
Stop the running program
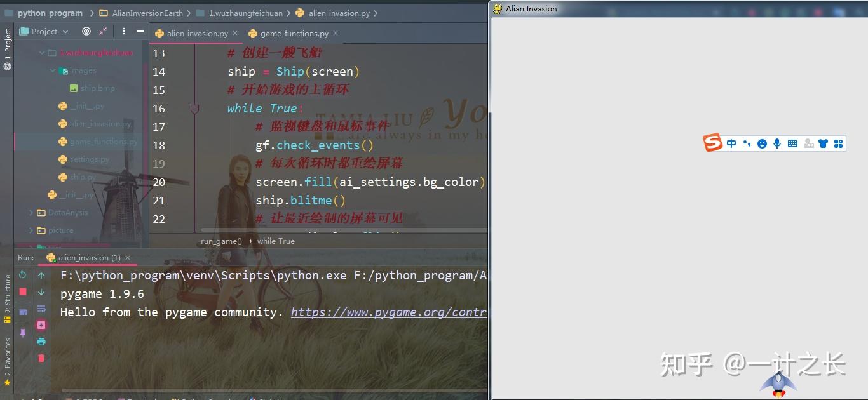pyautogui.click(x=22, y=291)
